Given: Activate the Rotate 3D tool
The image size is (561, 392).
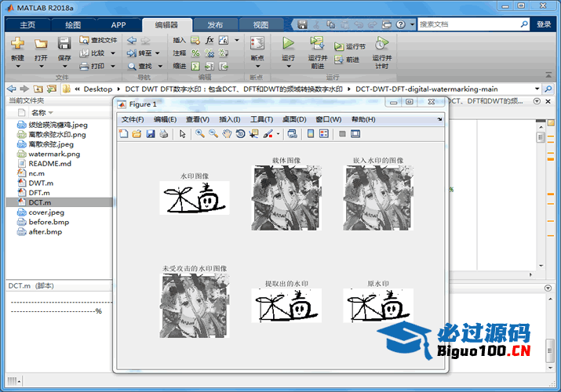Looking at the screenshot, I should [240, 134].
